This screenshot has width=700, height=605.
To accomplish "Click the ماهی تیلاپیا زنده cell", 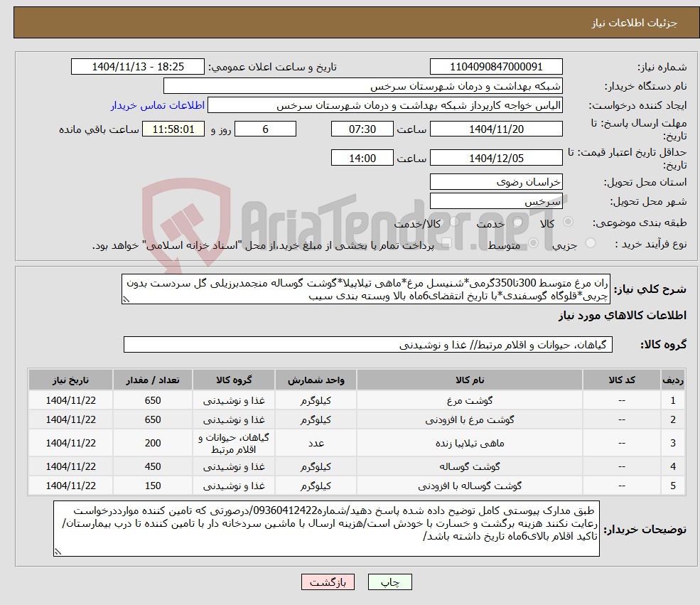I will click(470, 442).
